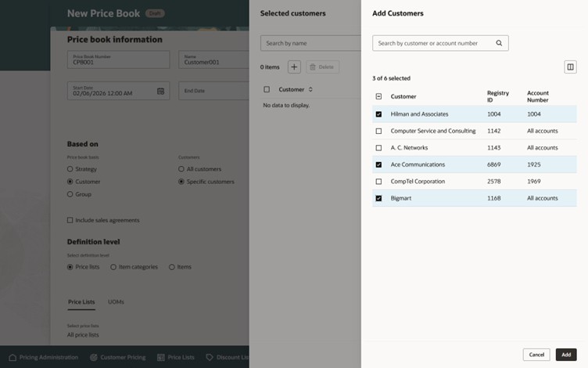Click registry ID 1142
Image resolution: width=588 pixels, height=368 pixels.
pyautogui.click(x=494, y=131)
